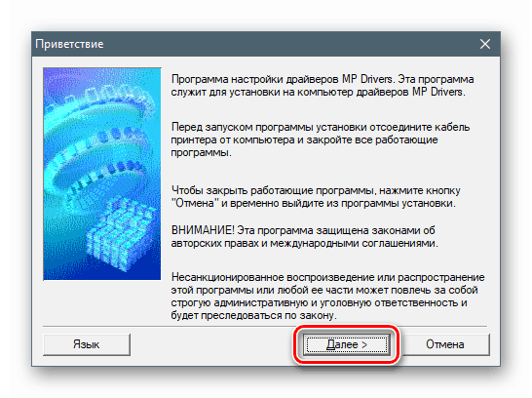
Task: Click the paragraph starting with Чтобы закрыть работающие
Action: 316,197
